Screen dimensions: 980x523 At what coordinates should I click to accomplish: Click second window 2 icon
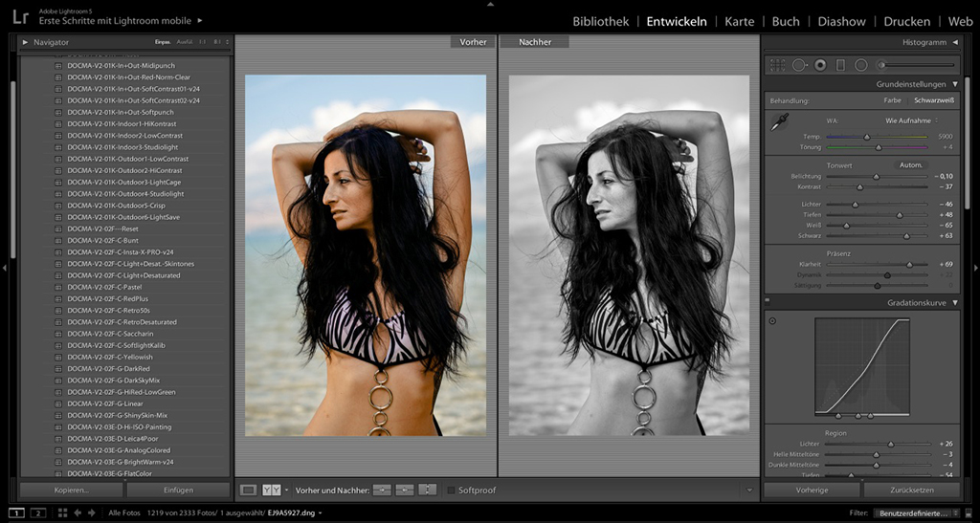pyautogui.click(x=38, y=513)
